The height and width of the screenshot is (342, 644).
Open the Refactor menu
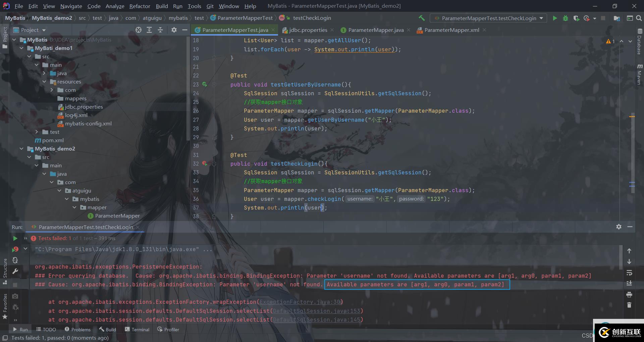click(140, 6)
